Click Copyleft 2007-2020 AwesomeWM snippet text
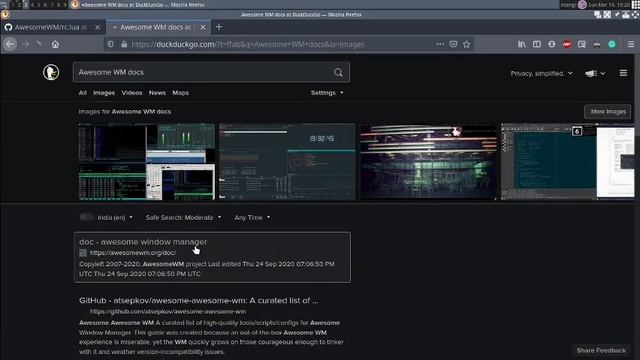This screenshot has height=360, width=640. (207, 269)
